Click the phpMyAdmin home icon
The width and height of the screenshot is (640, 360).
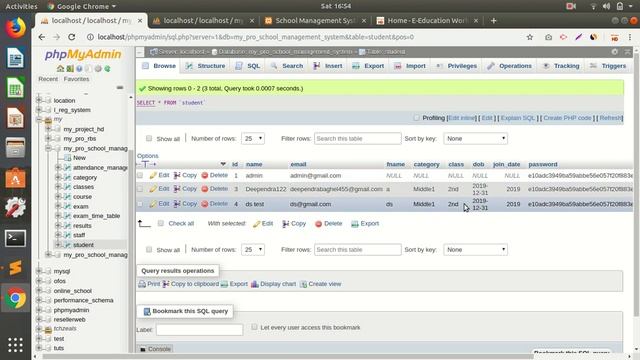point(60,69)
